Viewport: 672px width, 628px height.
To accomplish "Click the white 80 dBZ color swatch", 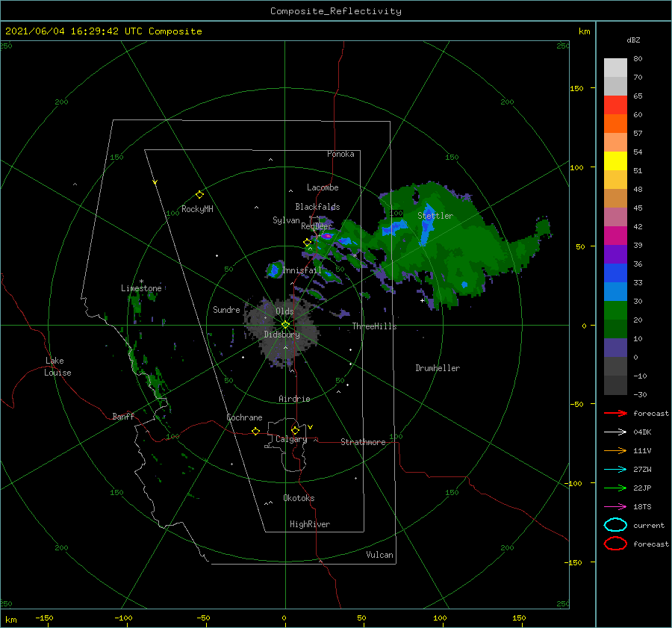I will [615, 68].
